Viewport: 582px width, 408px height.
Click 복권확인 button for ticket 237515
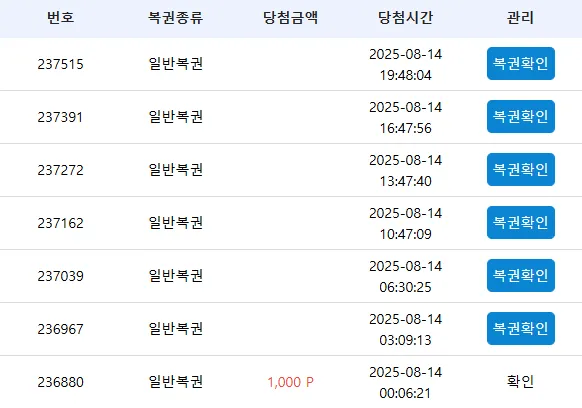521,63
